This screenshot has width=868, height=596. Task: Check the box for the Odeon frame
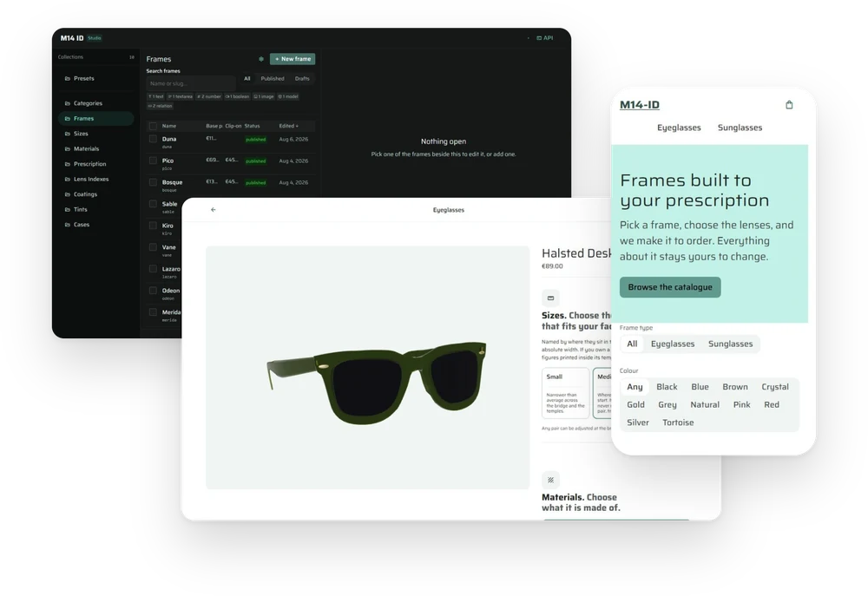coord(154,290)
